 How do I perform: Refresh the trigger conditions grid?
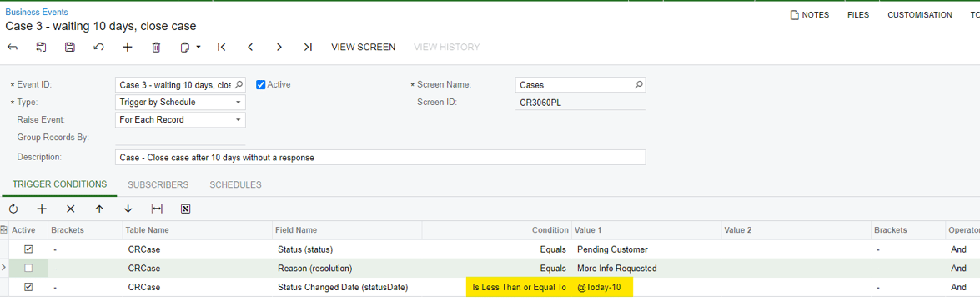pyautogui.click(x=13, y=209)
